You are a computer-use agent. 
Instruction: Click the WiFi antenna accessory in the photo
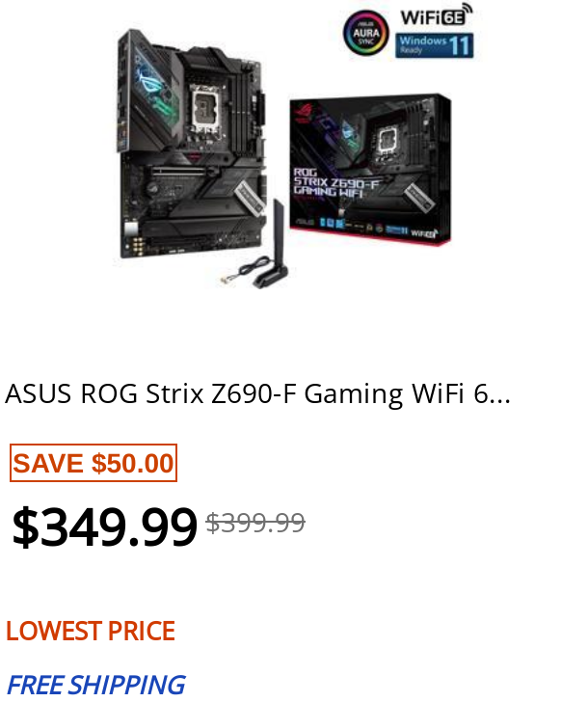pos(273,244)
